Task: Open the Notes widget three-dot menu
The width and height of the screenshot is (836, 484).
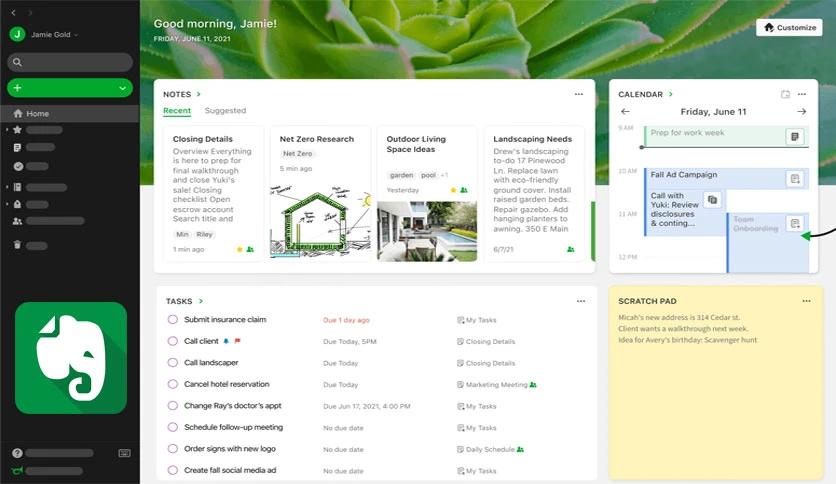Action: (579, 94)
